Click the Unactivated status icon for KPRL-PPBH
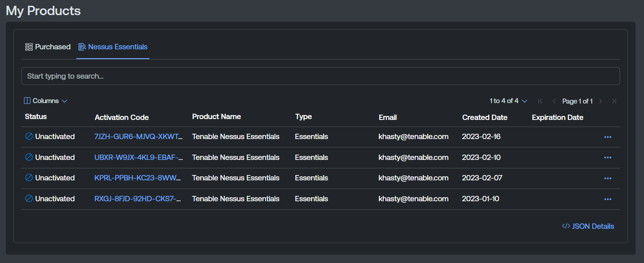The image size is (644, 263). [29, 178]
